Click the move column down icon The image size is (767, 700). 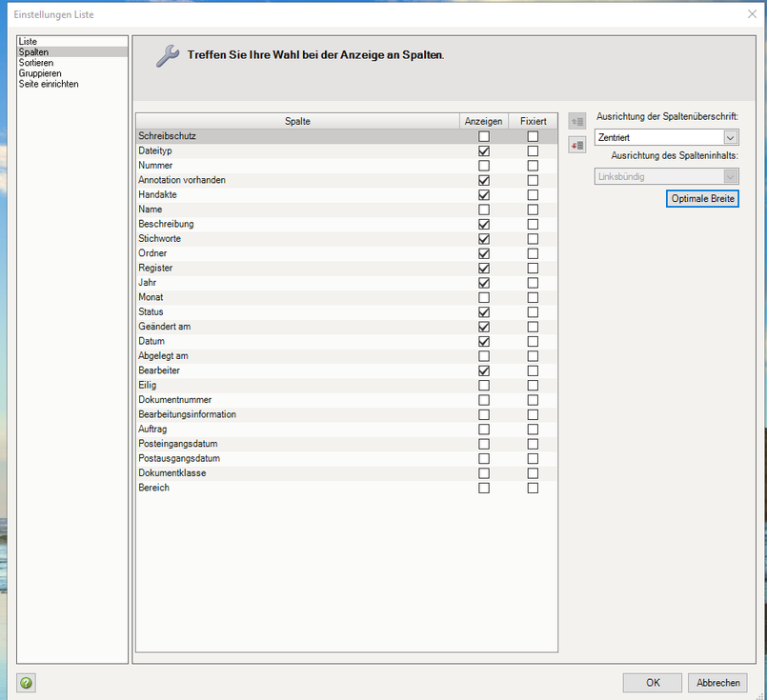[x=577, y=145]
